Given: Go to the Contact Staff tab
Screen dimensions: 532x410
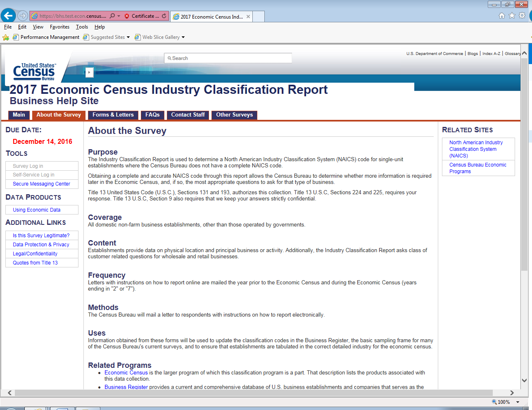Looking at the screenshot, I should pyautogui.click(x=188, y=115).
